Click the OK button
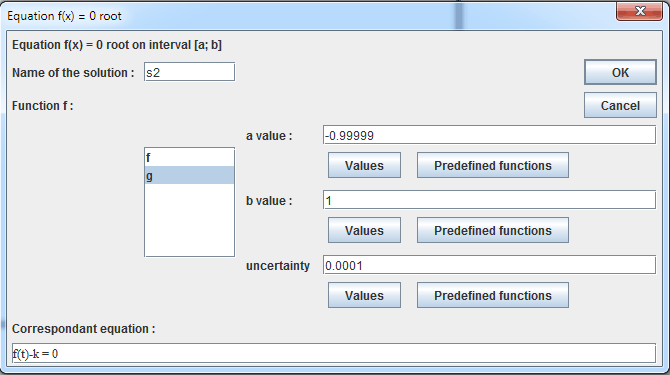 [620, 72]
